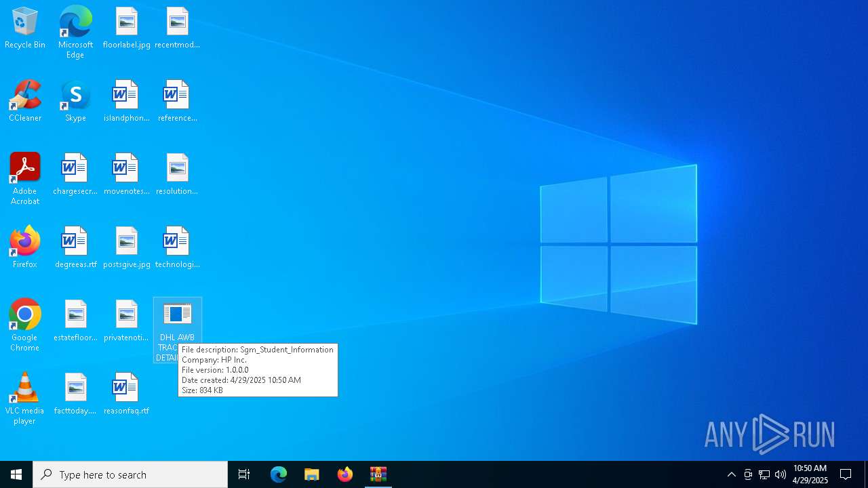
Task: Select the CCleaner desktop shortcut
Action: point(25,102)
